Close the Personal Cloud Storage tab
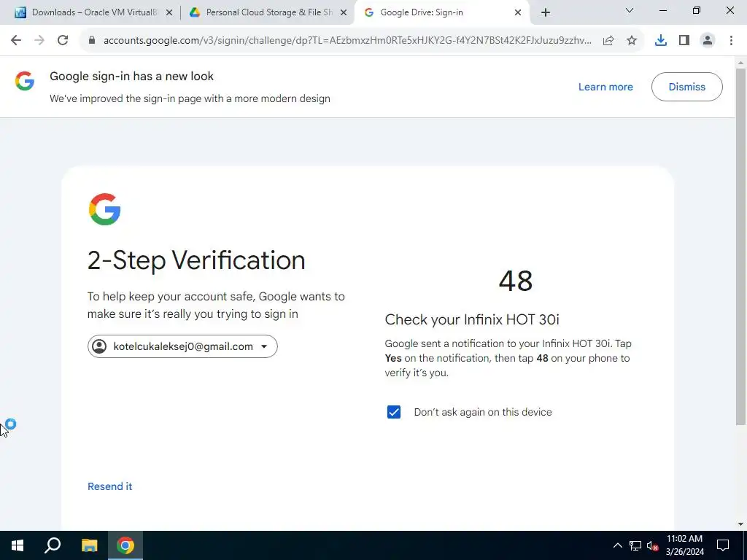The width and height of the screenshot is (747, 560). pos(344,12)
